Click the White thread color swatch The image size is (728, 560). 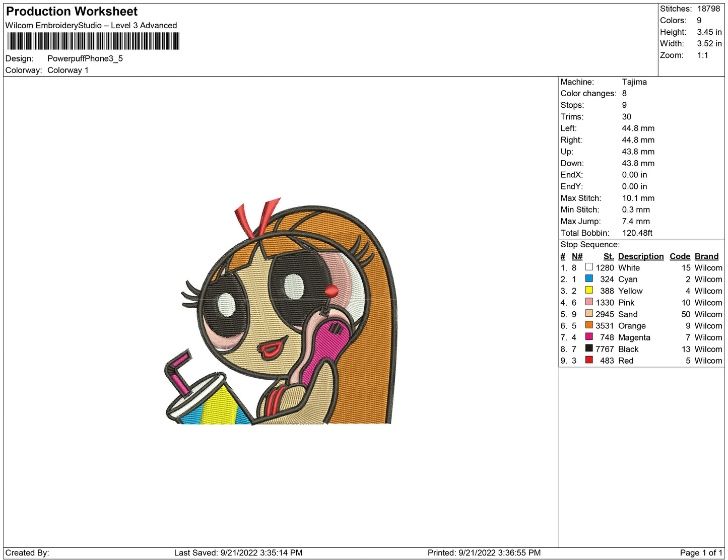589,267
